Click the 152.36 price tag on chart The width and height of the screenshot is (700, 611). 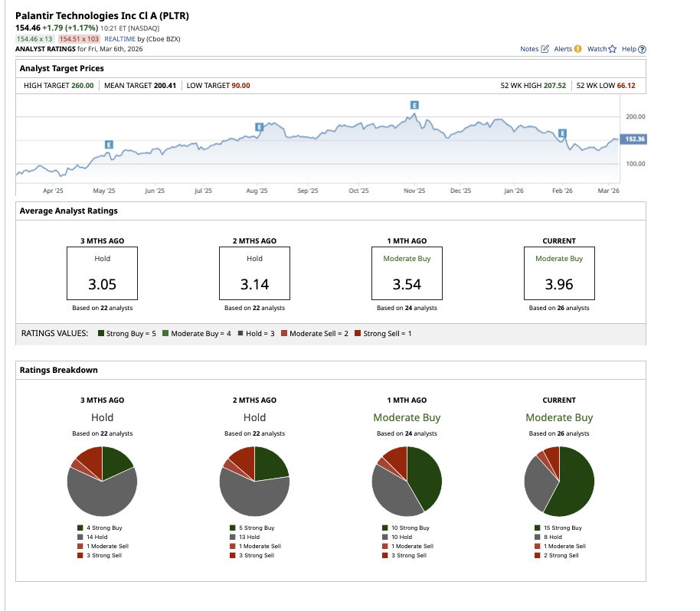tap(633, 139)
